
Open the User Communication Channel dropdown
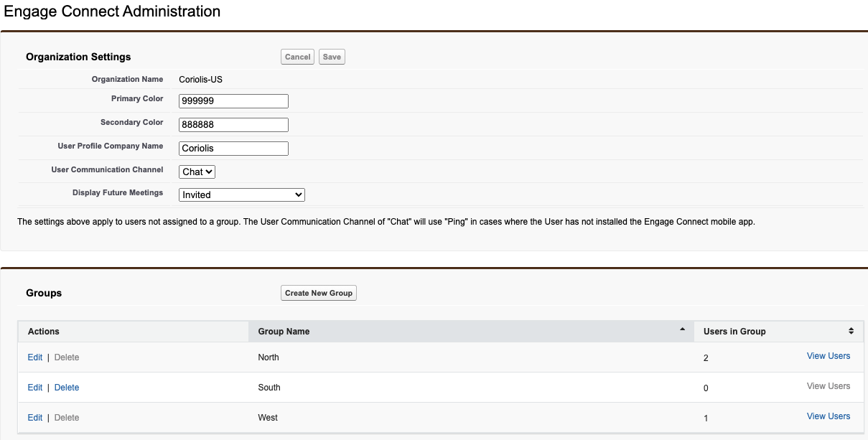[197, 172]
